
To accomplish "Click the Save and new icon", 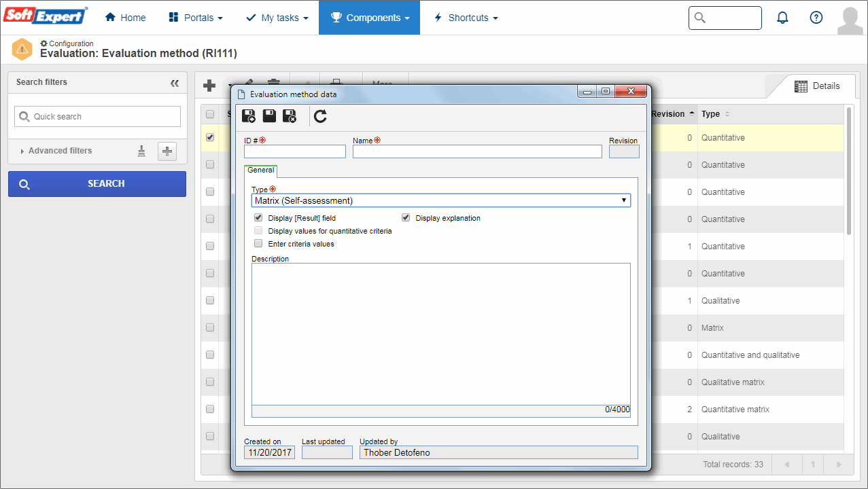I will [x=249, y=116].
